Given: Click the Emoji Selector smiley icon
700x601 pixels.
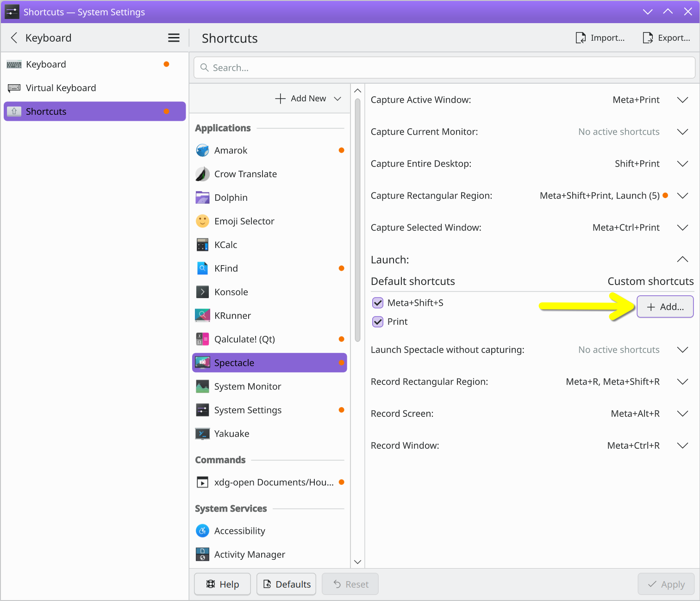Looking at the screenshot, I should 202,221.
